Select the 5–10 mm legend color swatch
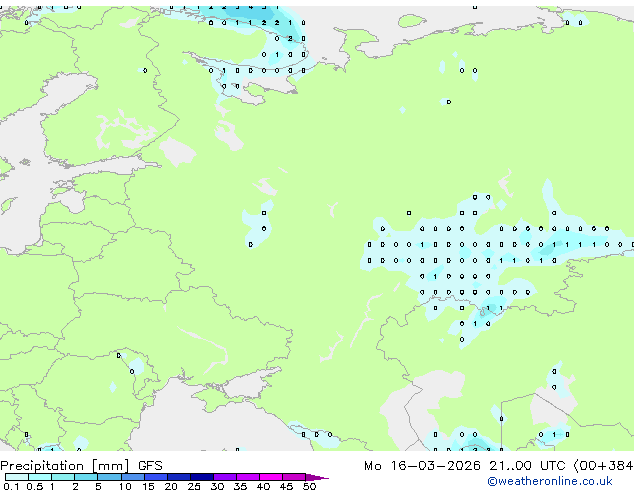The width and height of the screenshot is (634, 490). (109, 477)
